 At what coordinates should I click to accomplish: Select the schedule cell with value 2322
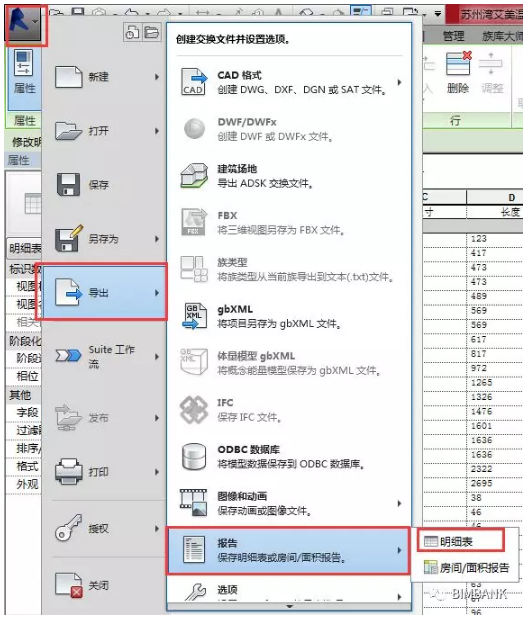click(495, 469)
